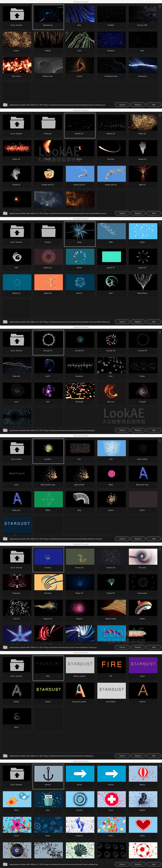Click Add in the Backgrounds presets dialog
Image resolution: width=162 pixels, height=868 pixels.
click(x=154, y=105)
